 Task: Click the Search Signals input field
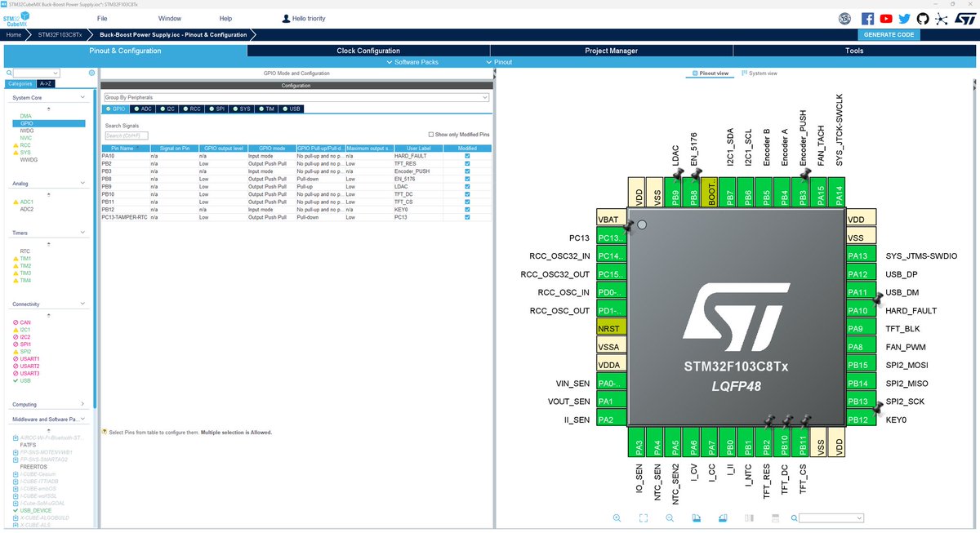pos(126,135)
